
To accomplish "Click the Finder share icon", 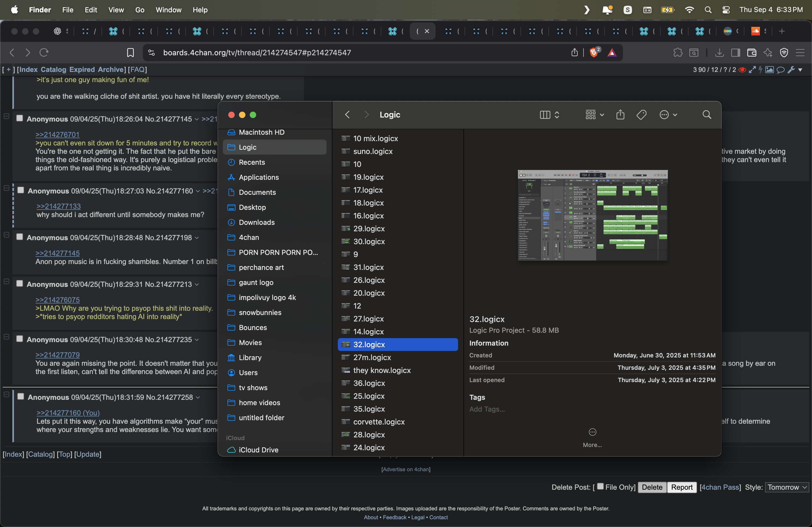I will pos(620,115).
